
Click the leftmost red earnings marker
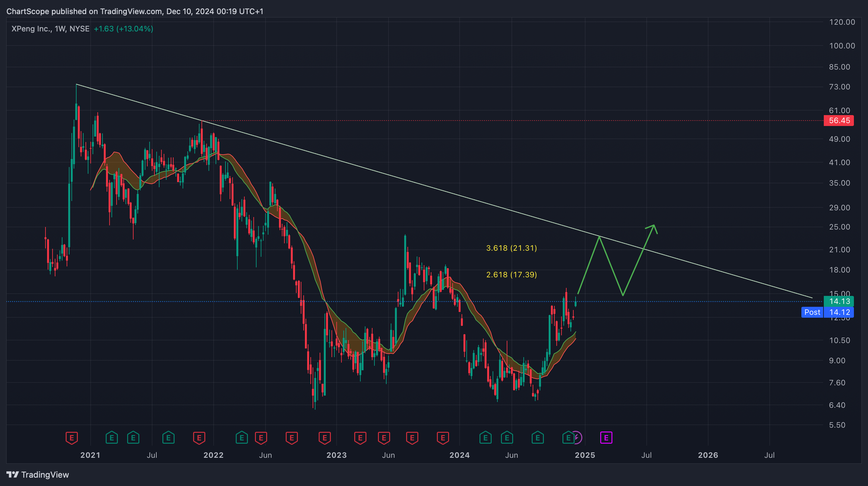71,438
